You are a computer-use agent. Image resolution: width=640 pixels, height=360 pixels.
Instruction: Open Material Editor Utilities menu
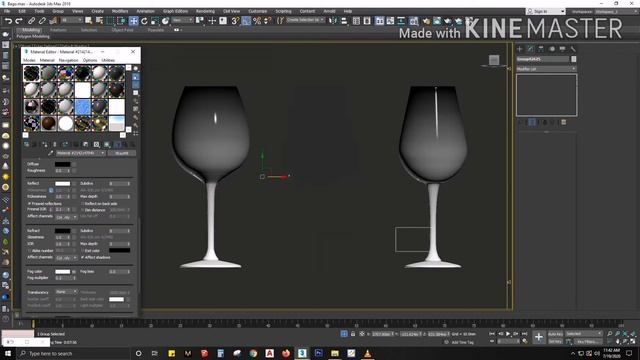pyautogui.click(x=108, y=60)
